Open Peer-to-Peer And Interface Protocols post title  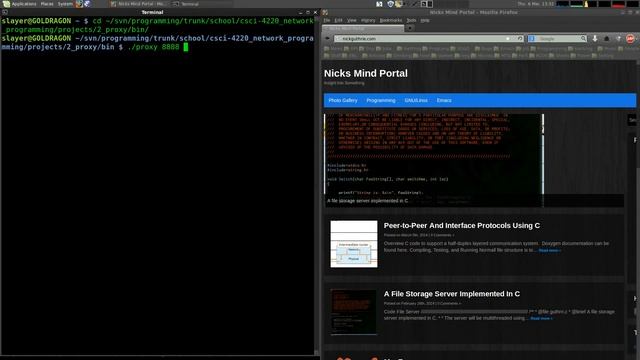462,226
